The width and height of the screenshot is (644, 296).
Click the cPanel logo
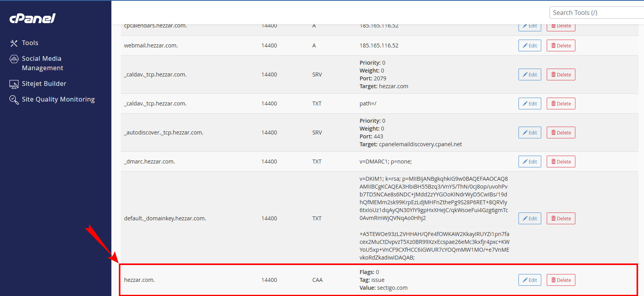pyautogui.click(x=32, y=18)
